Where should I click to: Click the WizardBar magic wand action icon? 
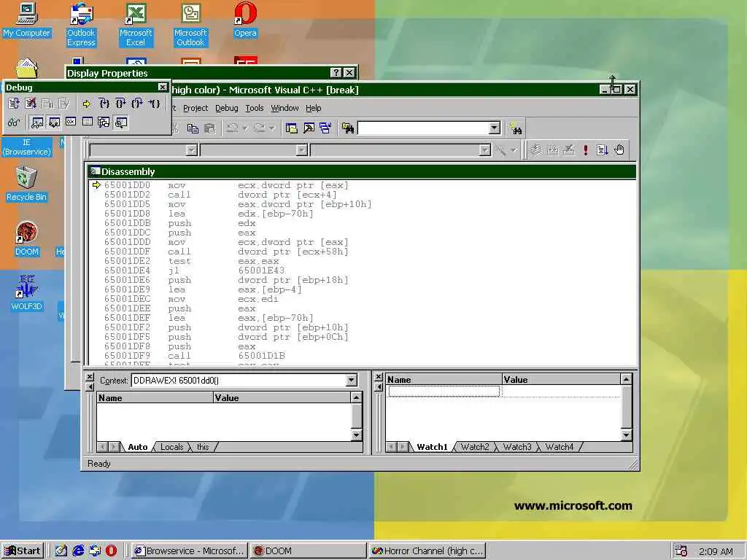[x=500, y=150]
